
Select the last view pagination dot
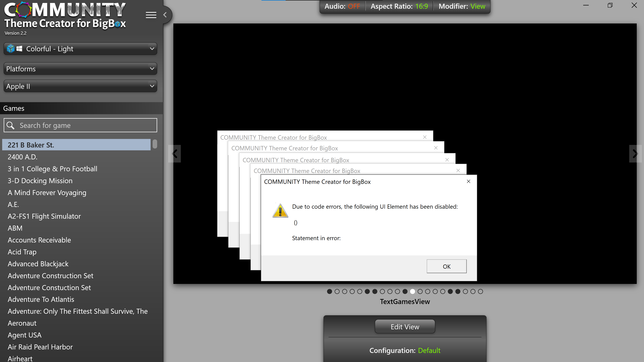pyautogui.click(x=480, y=292)
